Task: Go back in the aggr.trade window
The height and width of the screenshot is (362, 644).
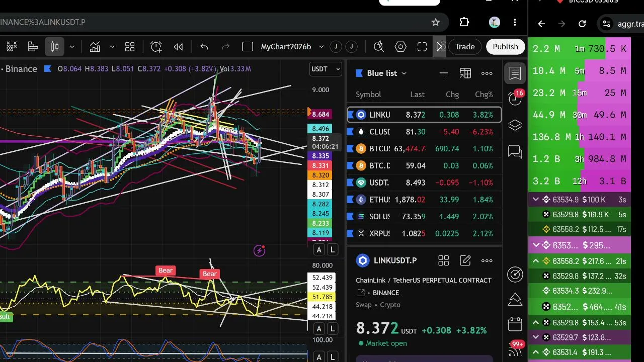Action: coord(541,24)
